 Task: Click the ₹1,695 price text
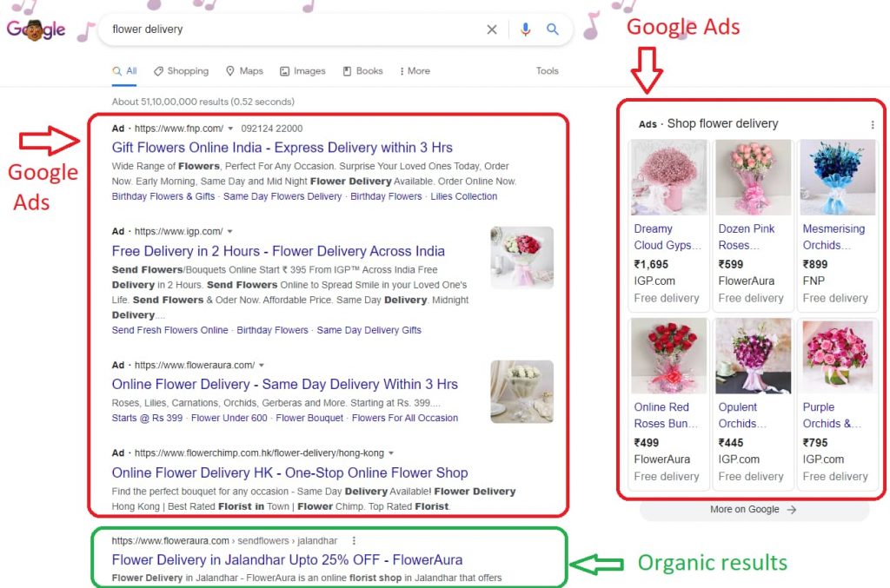(651, 264)
